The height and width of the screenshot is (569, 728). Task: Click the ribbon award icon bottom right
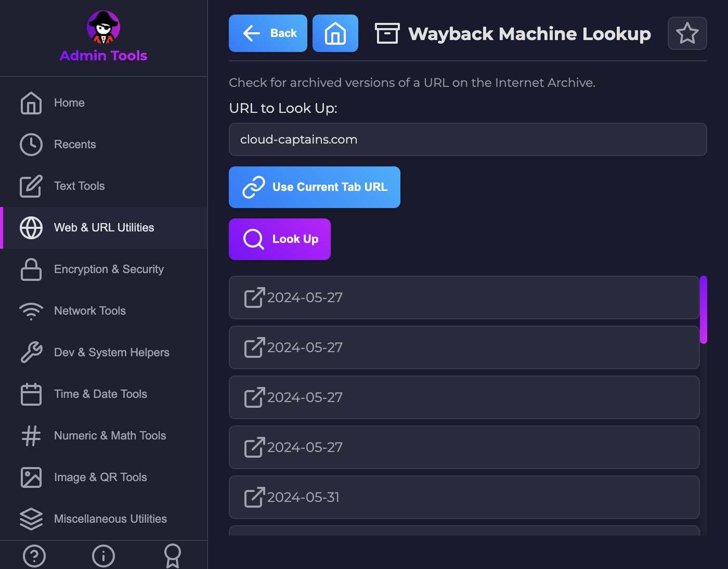(x=172, y=556)
